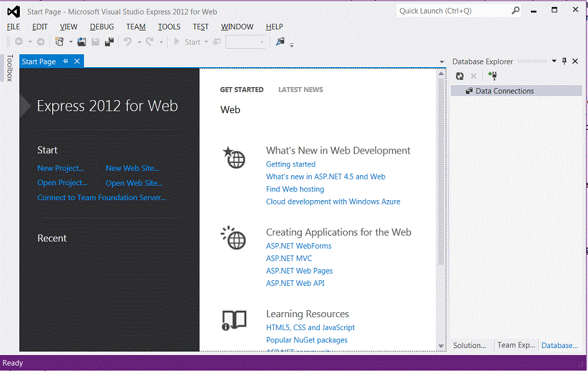Click the Data Connections database icon
588x373 pixels.
[x=469, y=91]
